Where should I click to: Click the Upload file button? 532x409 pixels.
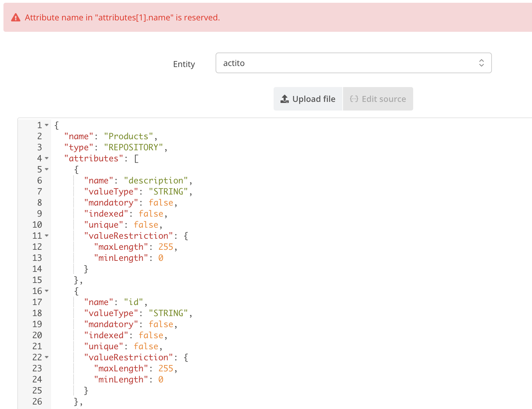[308, 99]
